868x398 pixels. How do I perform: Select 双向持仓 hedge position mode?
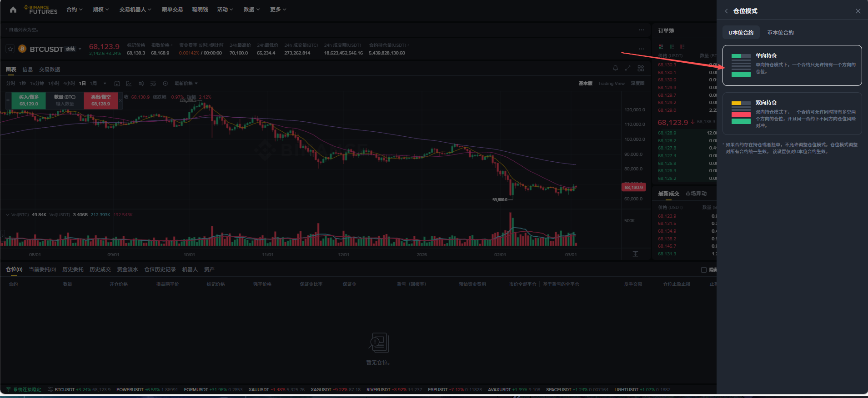pos(792,114)
